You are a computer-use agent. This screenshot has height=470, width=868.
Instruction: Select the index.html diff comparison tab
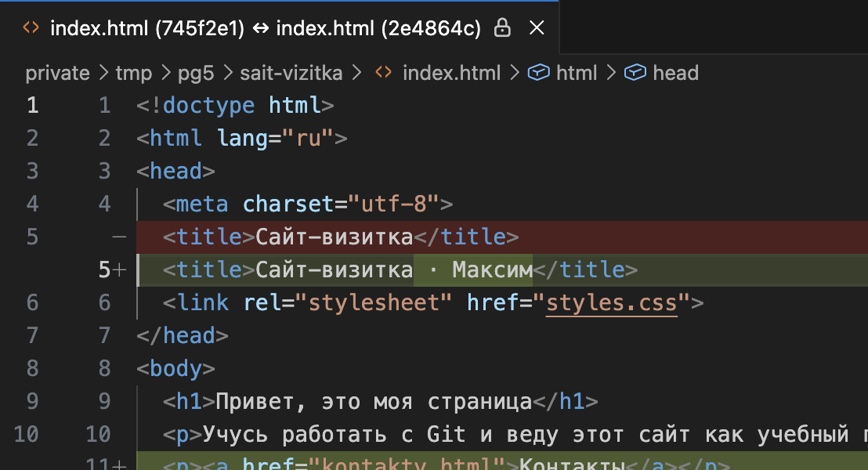coord(280,27)
